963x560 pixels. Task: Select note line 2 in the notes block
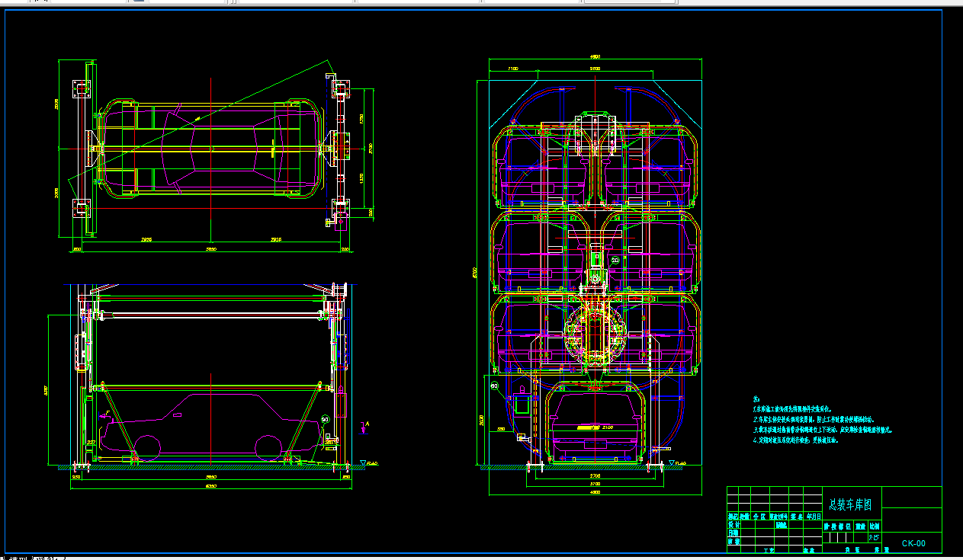814,419
